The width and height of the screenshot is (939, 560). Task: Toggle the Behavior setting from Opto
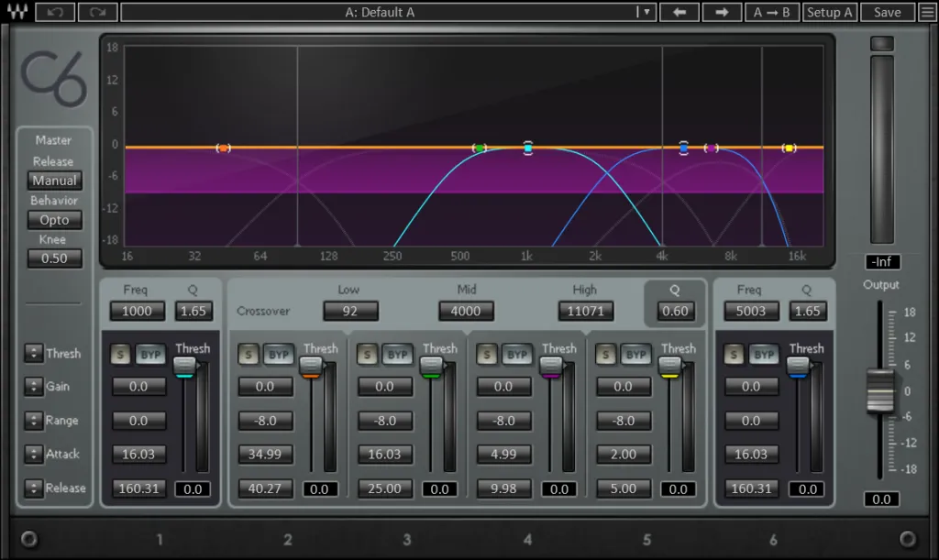54,219
